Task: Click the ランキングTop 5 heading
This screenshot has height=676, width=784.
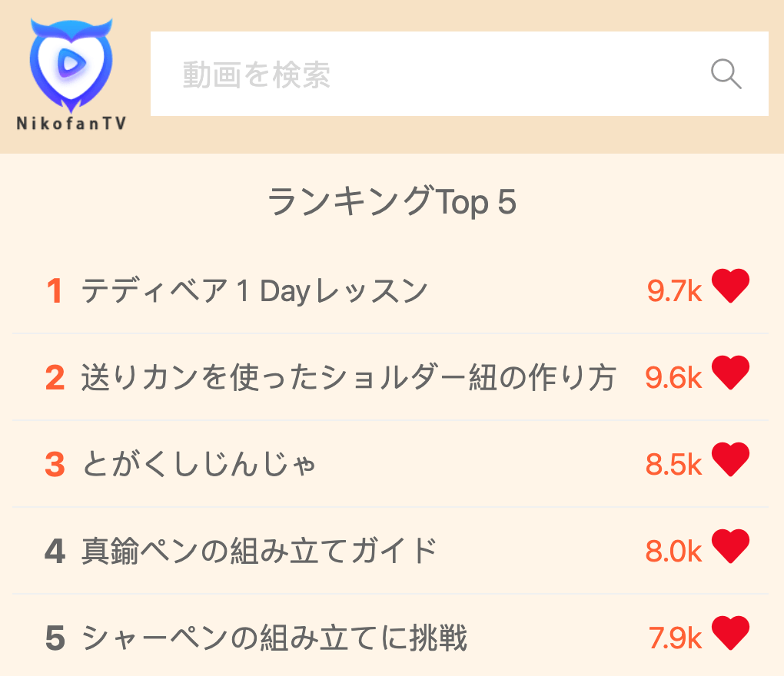Action: (392, 201)
